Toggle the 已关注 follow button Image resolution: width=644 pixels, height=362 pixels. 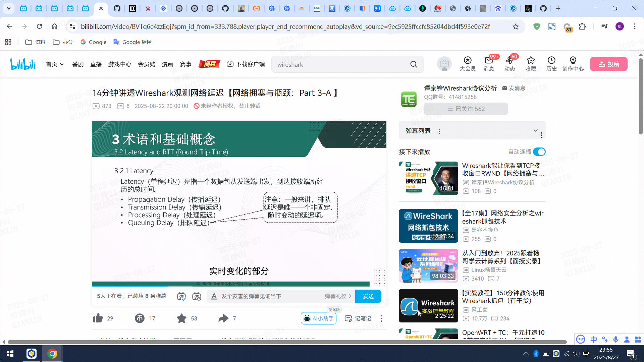pos(466,109)
